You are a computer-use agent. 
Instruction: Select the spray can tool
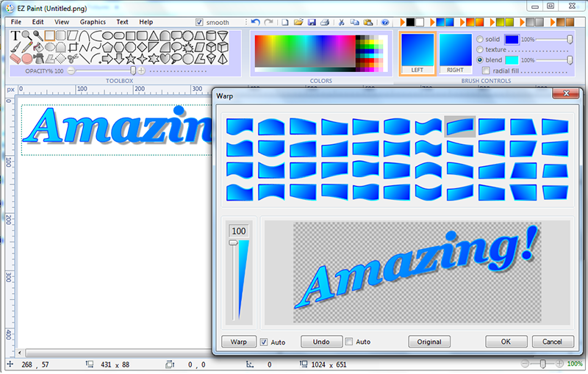tap(39, 59)
